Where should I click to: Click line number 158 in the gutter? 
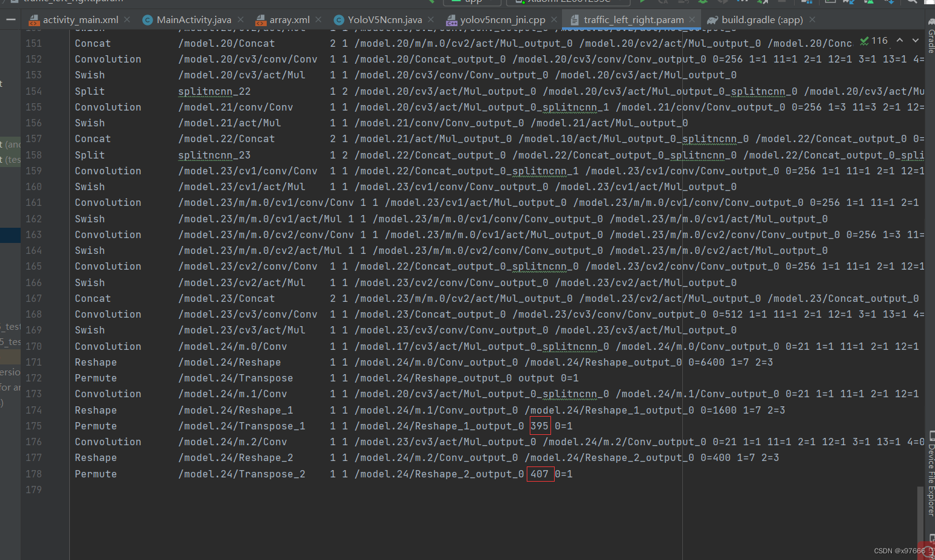click(34, 155)
